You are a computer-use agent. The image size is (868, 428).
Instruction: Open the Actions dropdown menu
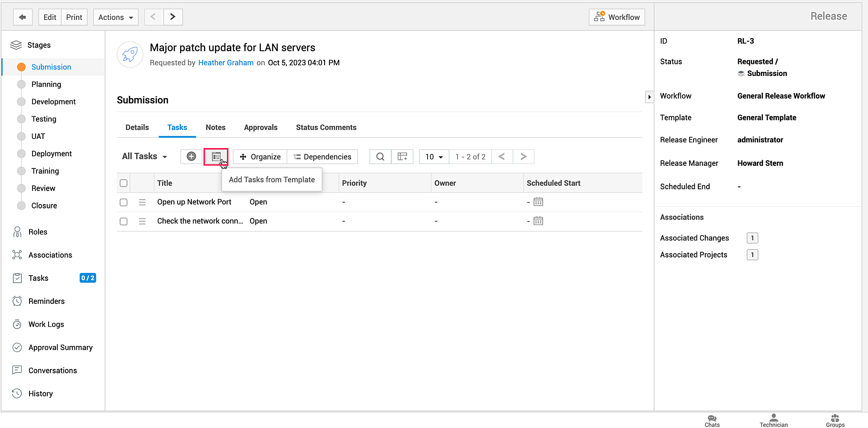coord(115,17)
